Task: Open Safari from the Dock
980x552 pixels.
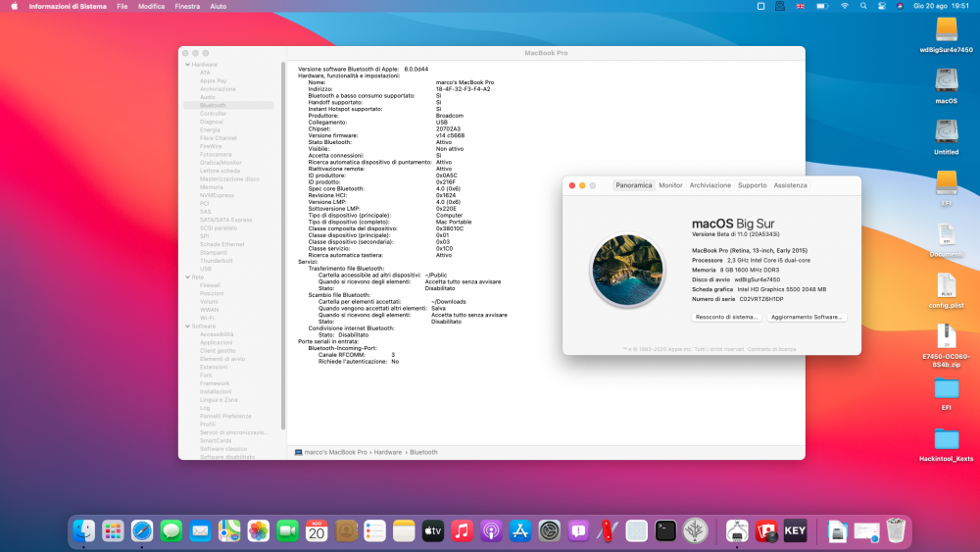Action: coord(142,531)
